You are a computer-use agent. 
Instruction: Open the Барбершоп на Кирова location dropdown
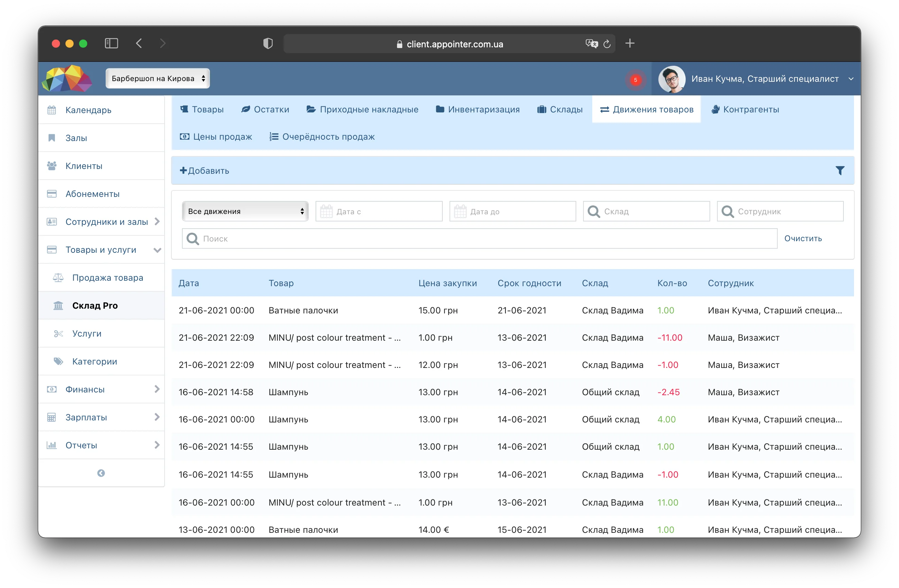pyautogui.click(x=157, y=79)
